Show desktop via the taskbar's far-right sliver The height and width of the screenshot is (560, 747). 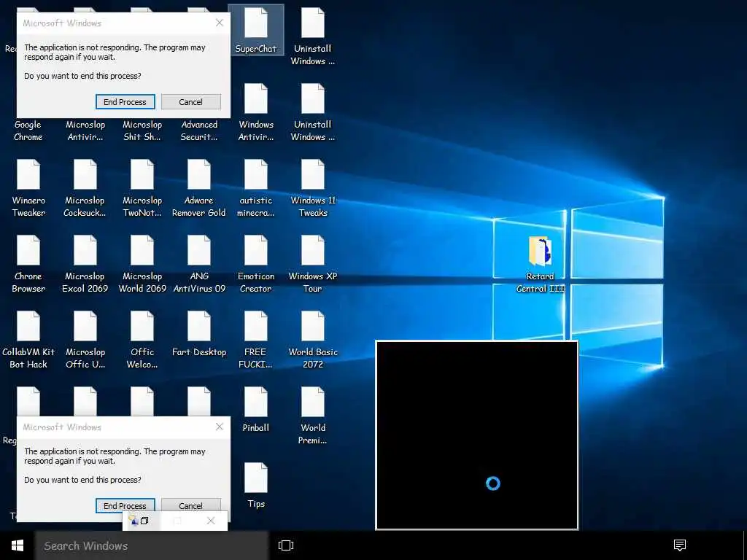745,545
